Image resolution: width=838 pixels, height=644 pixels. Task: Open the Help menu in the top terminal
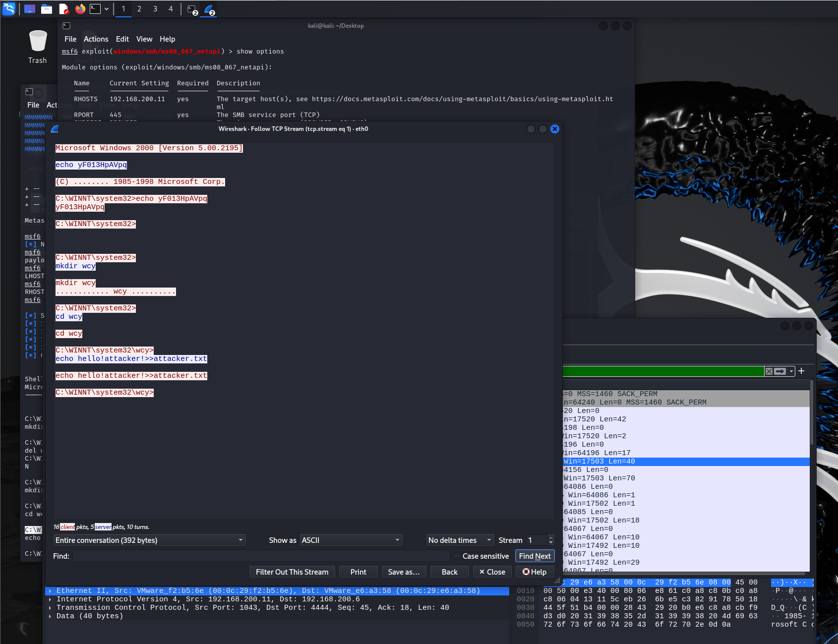point(168,39)
